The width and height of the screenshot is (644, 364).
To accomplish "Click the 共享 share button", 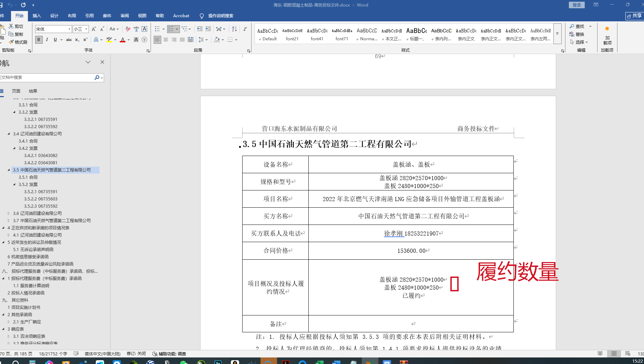I will (634, 16).
